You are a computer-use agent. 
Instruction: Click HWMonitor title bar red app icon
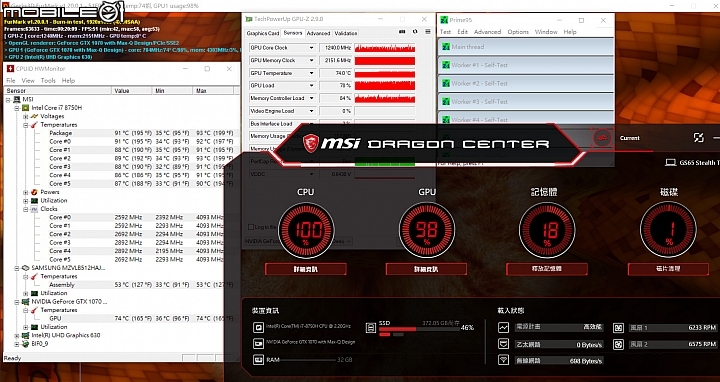click(x=10, y=68)
